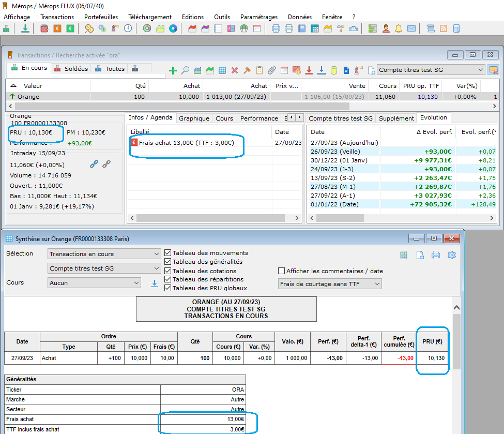Click the blue download arrow next to Cours dropdown
504x434 pixels.
pos(155,283)
